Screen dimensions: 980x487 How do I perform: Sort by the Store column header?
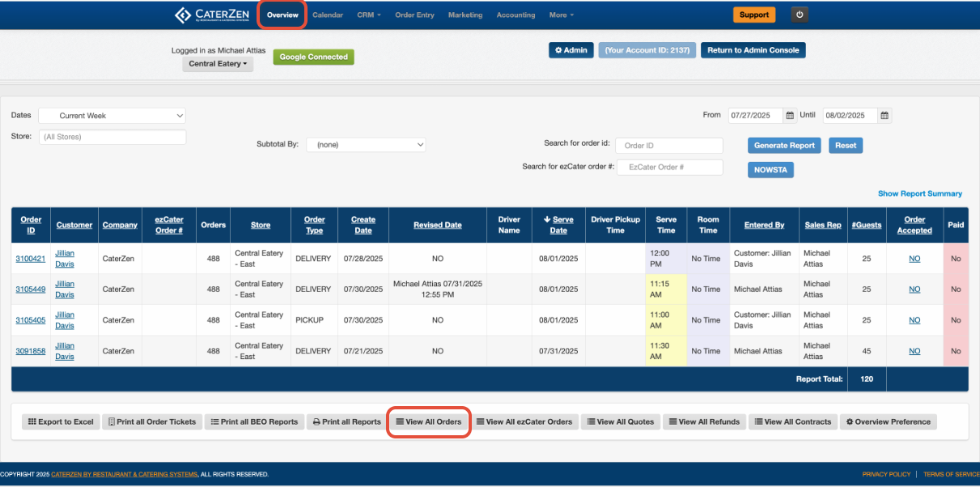[261, 225]
